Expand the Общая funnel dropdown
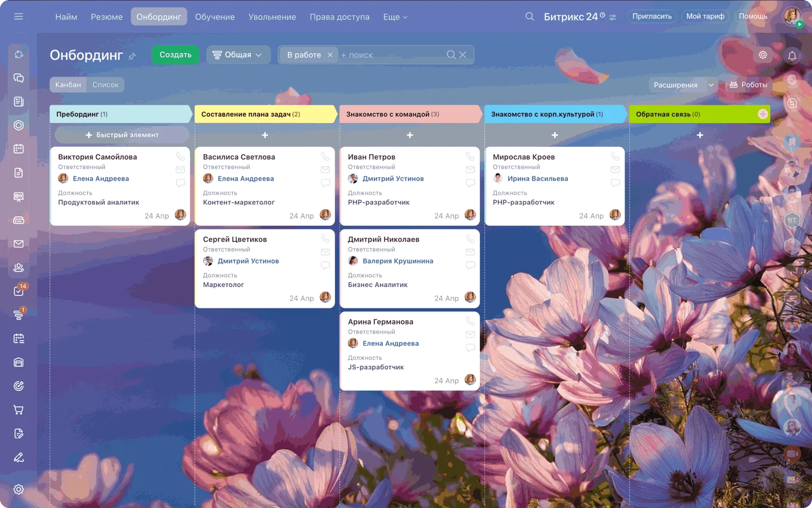Viewport: 812px width, 508px height. coord(238,55)
